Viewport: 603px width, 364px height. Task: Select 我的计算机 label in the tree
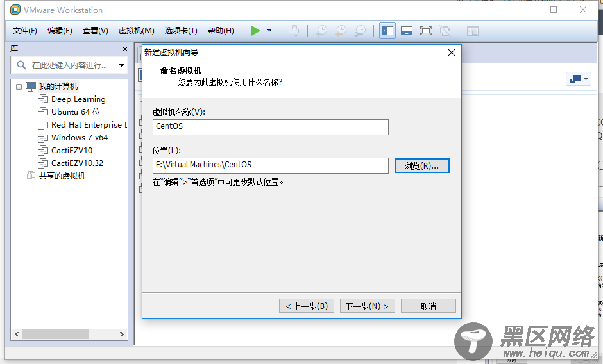[58, 86]
